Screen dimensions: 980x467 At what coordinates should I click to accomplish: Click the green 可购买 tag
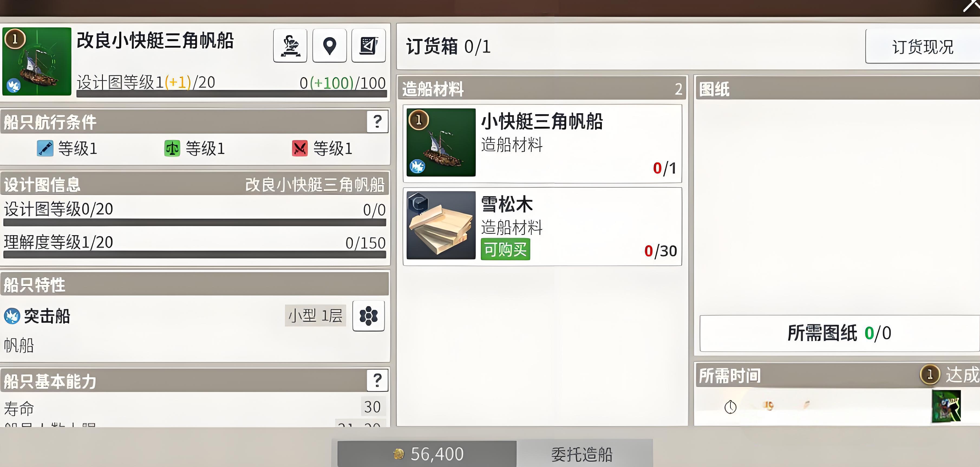point(505,250)
